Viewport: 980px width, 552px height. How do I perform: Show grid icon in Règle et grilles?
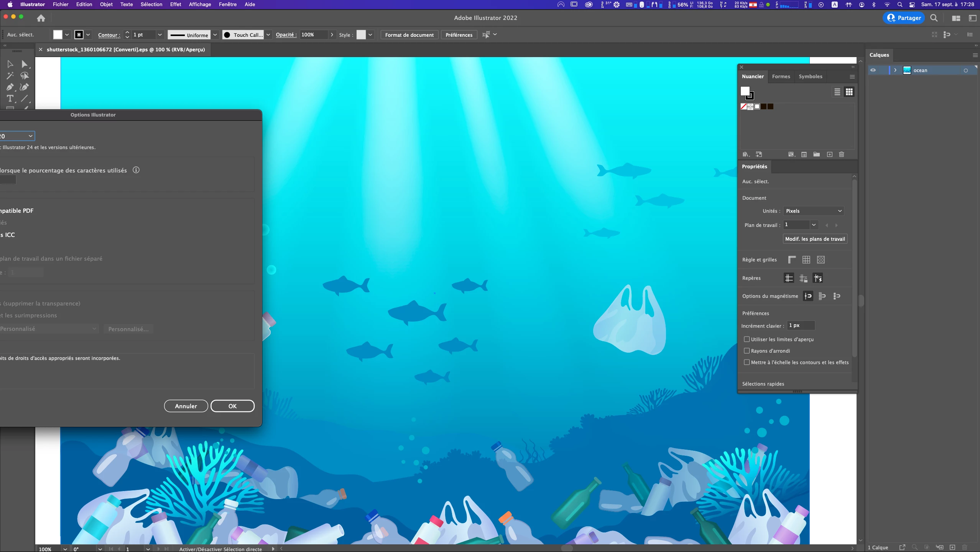pos(806,260)
